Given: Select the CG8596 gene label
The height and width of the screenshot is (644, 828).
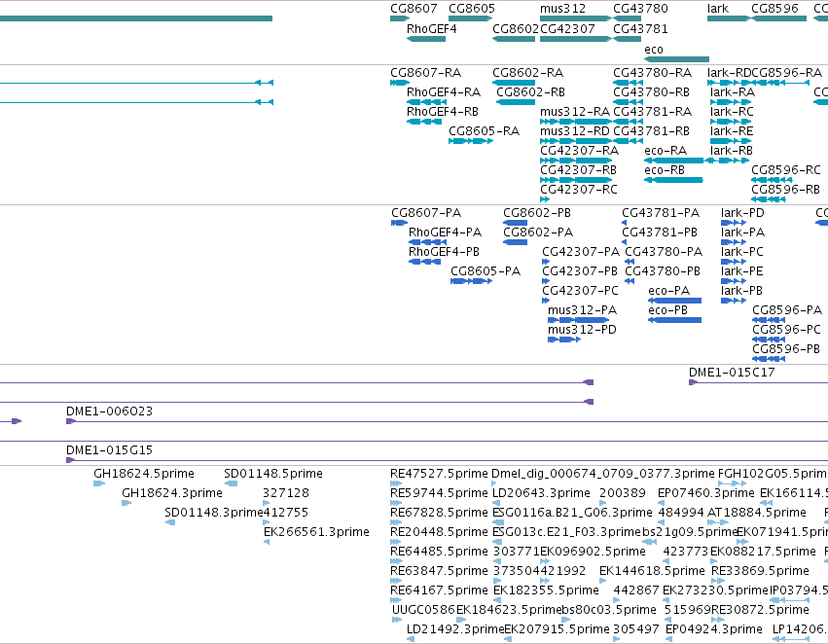Looking at the screenshot, I should point(774,9).
